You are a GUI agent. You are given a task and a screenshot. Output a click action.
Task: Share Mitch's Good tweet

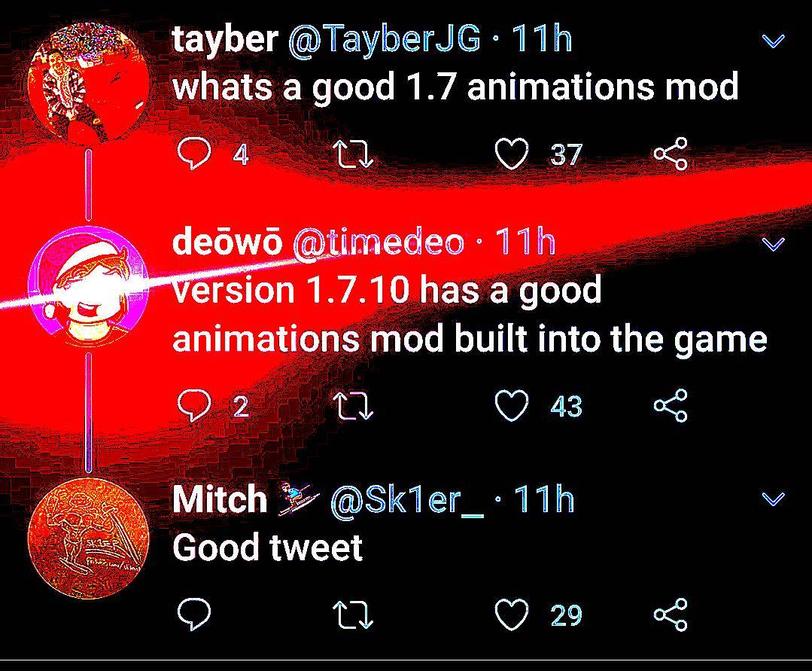pos(671,615)
